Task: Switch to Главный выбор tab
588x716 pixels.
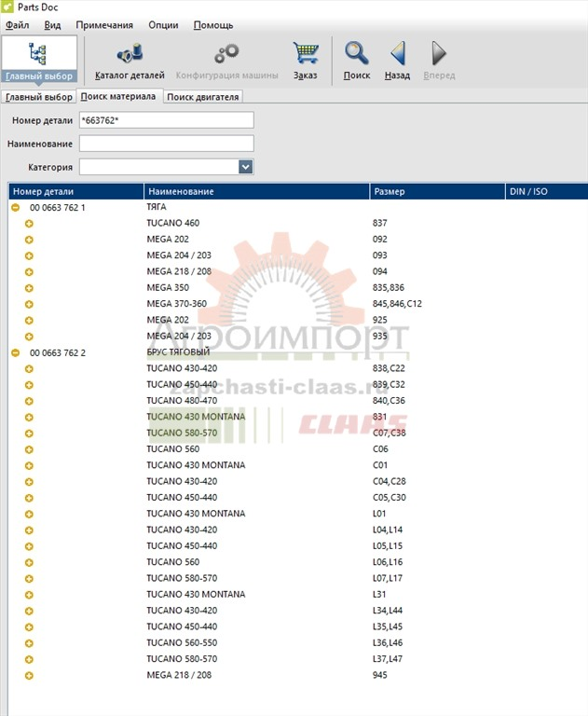Action: (x=39, y=97)
